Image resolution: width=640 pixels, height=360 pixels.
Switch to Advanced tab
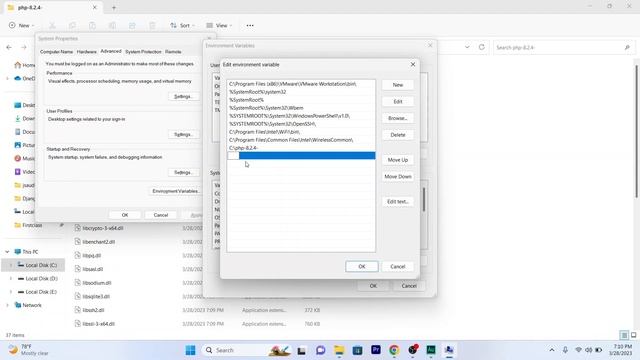(111, 51)
